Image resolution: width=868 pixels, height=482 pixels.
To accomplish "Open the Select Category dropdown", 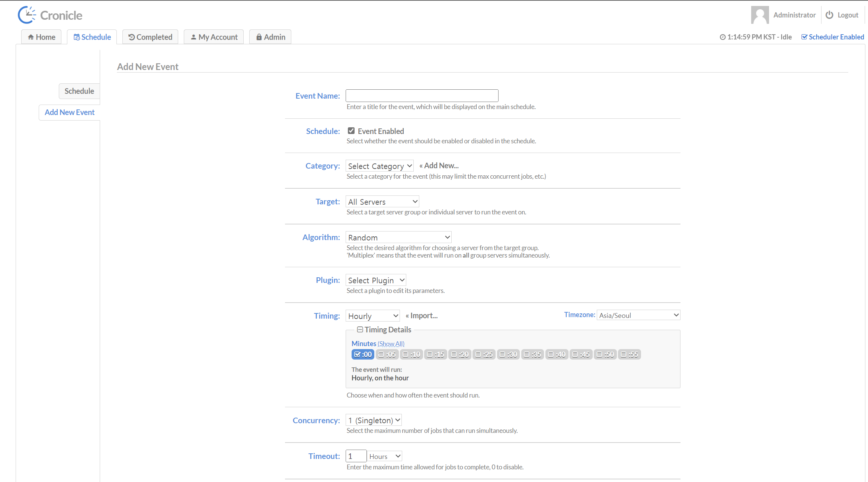I will tap(379, 166).
